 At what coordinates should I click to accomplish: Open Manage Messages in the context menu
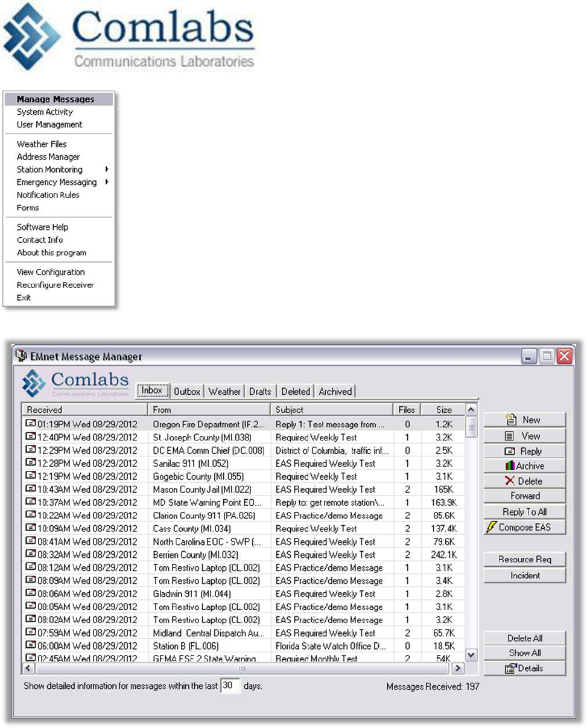pos(59,100)
